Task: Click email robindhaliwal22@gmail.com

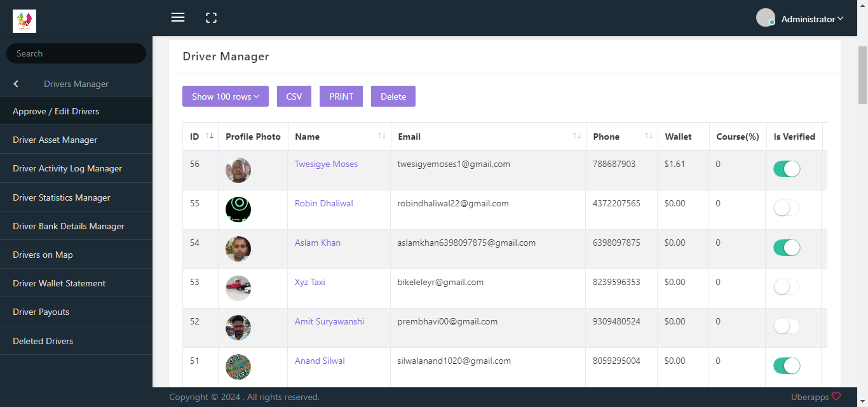Action: (x=453, y=203)
